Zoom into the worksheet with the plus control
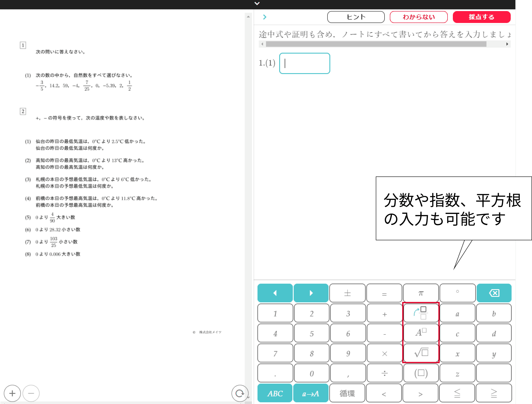Image resolution: width=532 pixels, height=404 pixels. 12,393
